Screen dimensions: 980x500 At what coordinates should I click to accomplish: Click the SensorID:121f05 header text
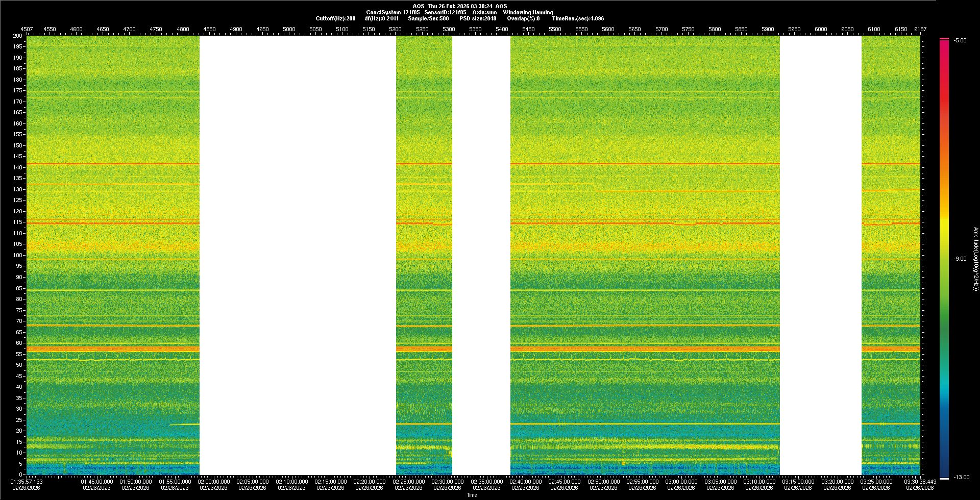coord(445,12)
